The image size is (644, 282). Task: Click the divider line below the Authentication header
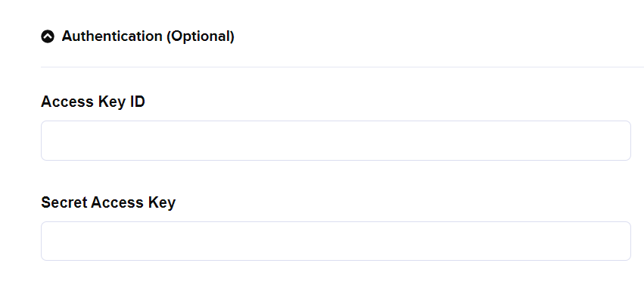[342, 67]
